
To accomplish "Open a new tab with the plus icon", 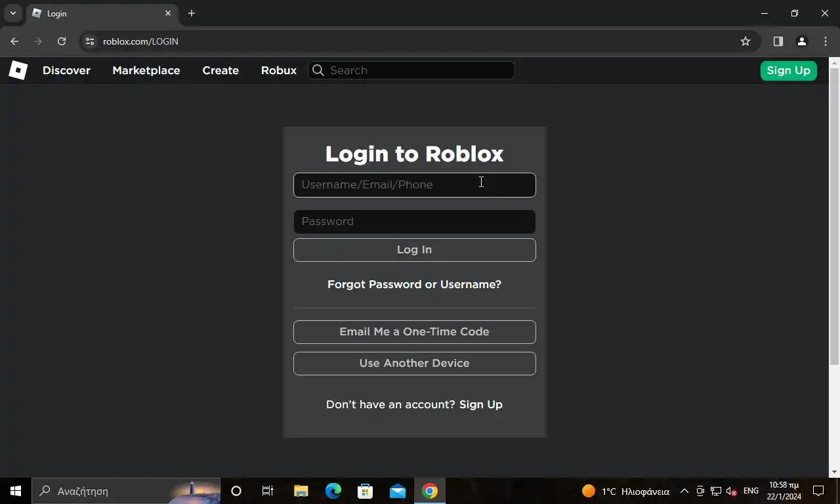I will tap(192, 13).
